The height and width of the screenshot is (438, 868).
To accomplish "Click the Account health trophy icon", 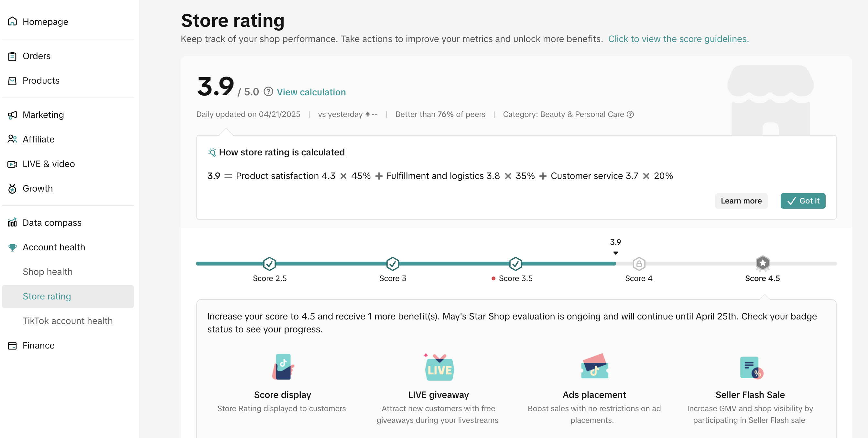I will coord(12,247).
